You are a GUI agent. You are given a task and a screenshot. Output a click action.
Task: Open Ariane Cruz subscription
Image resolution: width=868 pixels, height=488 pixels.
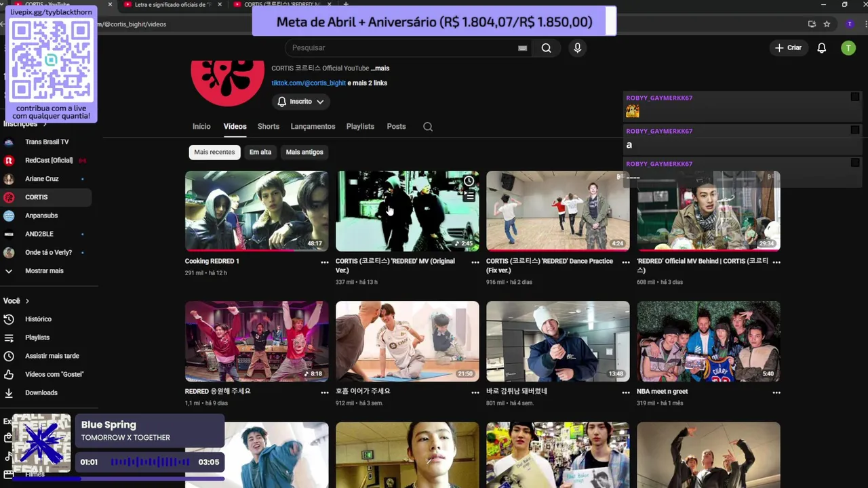point(42,179)
